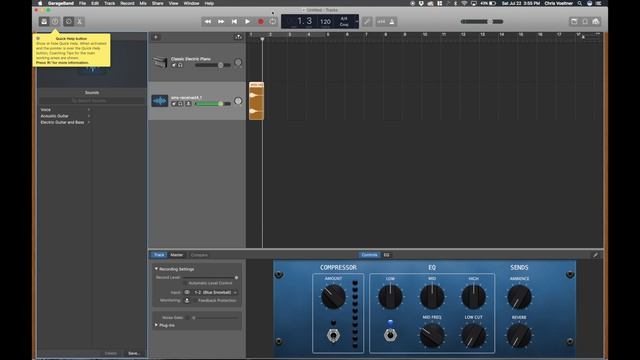Viewport: 640px width, 360px height.
Task: Open the Input source dropdown (Blue Snowball)
Action: pos(216,292)
